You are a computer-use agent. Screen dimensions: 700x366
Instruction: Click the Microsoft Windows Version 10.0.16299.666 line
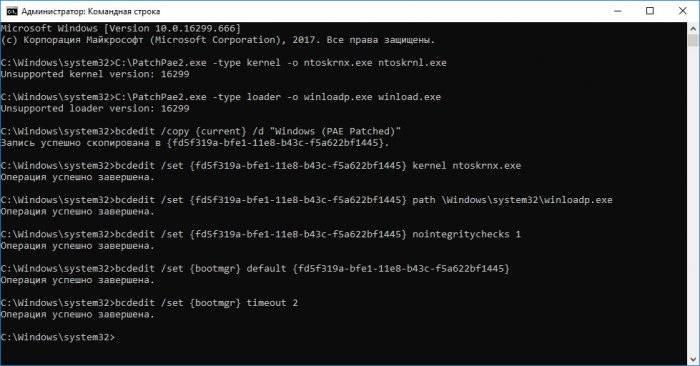pyautogui.click(x=121, y=28)
